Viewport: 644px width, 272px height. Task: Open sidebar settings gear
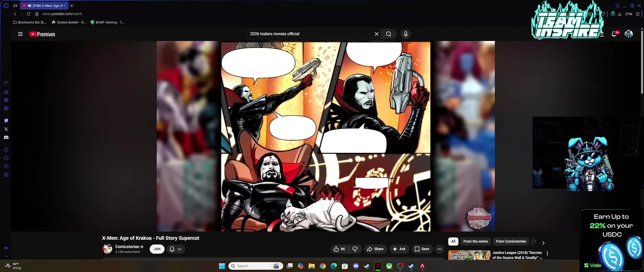pyautogui.click(x=6, y=175)
